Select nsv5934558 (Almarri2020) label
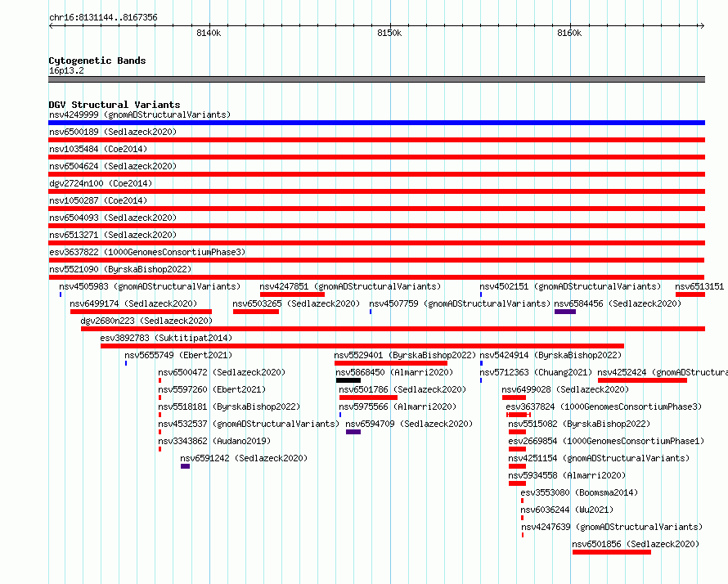The height and width of the screenshot is (584, 728). (x=568, y=475)
